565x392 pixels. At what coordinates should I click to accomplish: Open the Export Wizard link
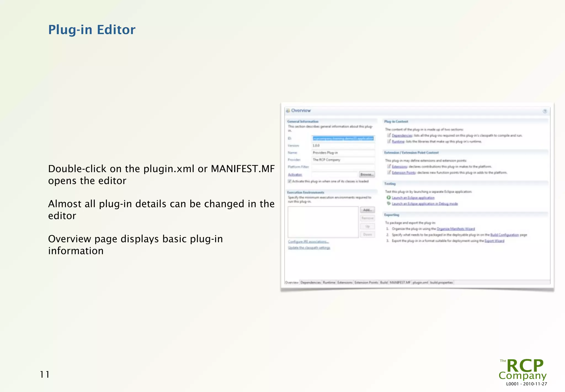click(x=494, y=241)
